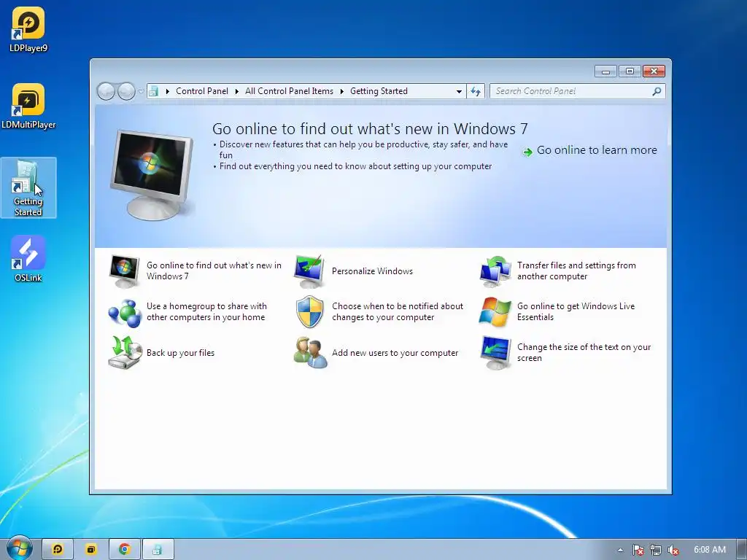Screen dimensions: 747x560
Task: Select Go online to find out what's new item
Action: click(214, 271)
